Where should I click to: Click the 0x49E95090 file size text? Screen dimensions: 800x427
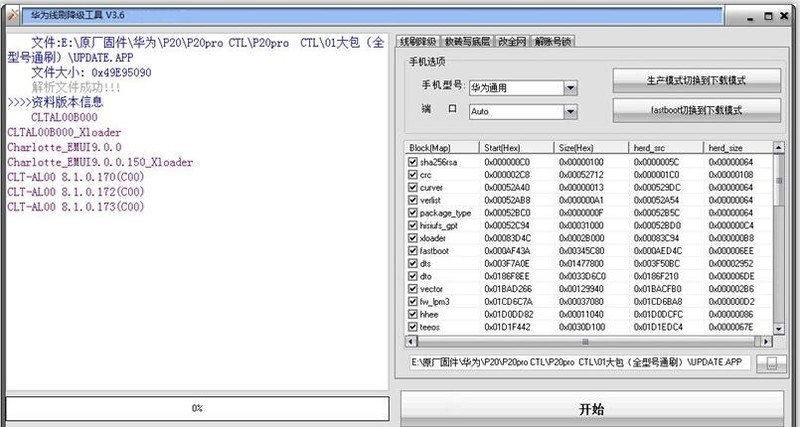pos(121,73)
